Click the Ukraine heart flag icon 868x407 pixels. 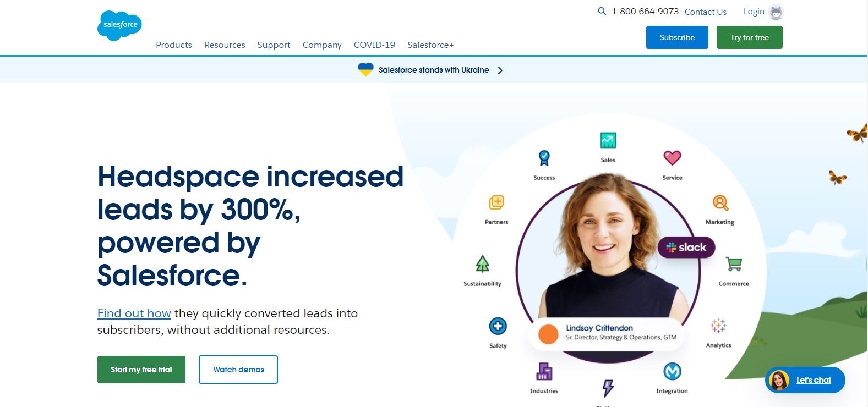(365, 70)
